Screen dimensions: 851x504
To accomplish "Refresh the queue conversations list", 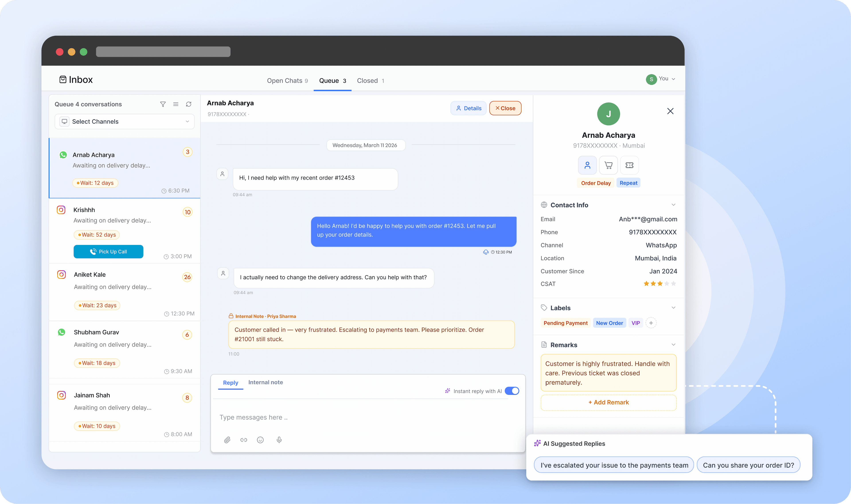I will pos(189,104).
